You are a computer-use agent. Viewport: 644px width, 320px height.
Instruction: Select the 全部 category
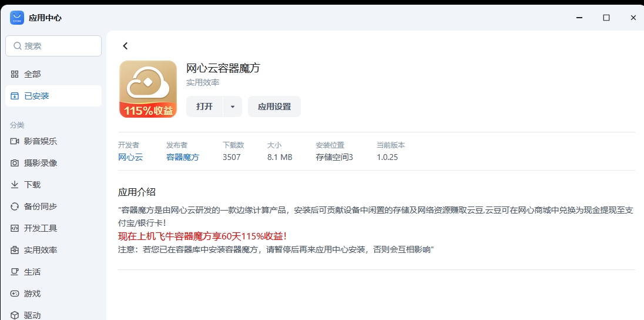(53, 74)
